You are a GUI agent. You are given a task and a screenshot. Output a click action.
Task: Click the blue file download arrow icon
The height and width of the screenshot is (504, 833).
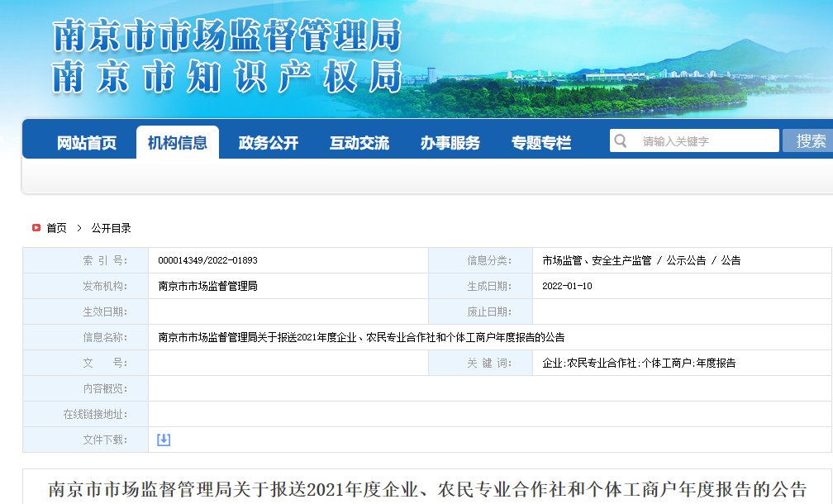click(164, 440)
